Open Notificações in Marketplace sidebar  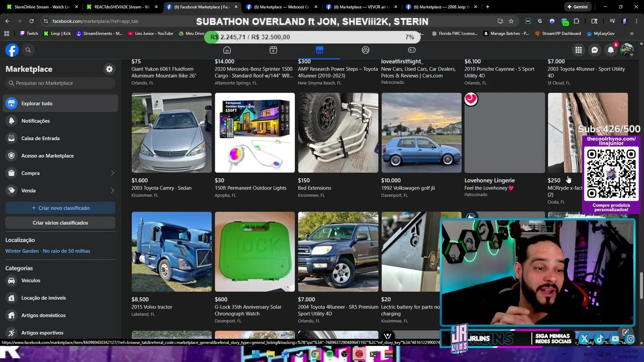(60, 121)
